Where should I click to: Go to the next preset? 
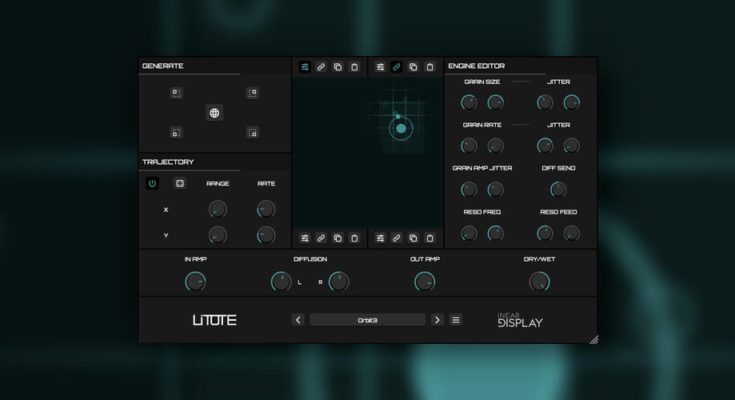coord(437,320)
